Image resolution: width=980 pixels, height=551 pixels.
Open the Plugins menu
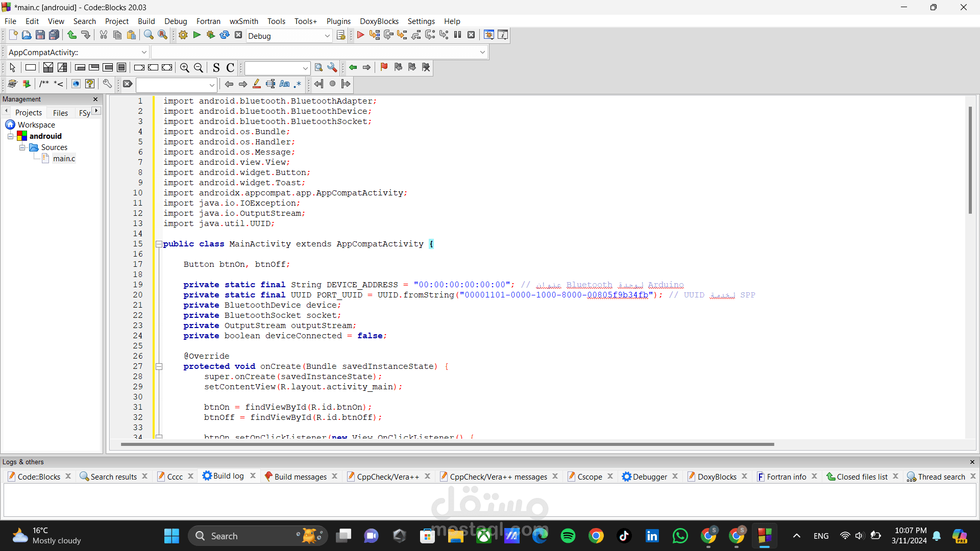click(x=338, y=21)
